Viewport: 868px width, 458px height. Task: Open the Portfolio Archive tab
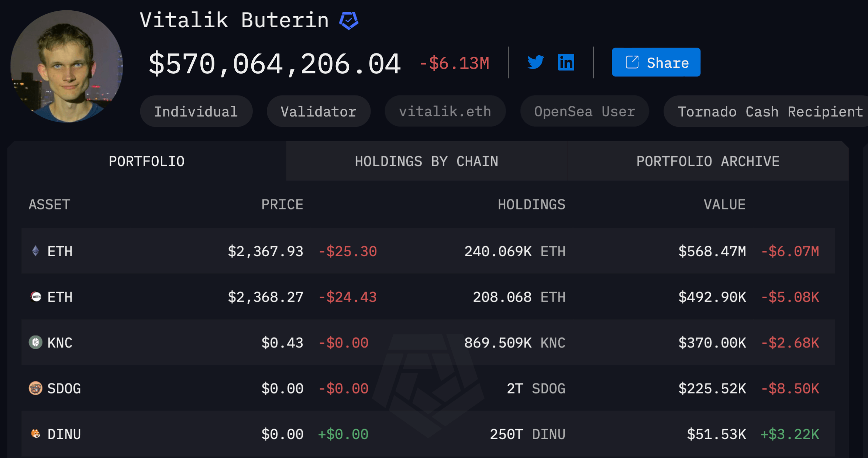point(707,162)
